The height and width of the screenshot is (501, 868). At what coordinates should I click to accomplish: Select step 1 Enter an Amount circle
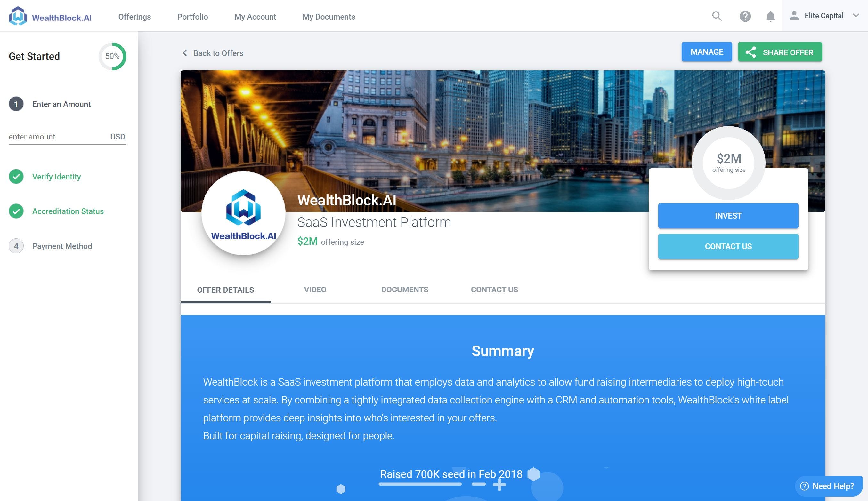coord(16,104)
